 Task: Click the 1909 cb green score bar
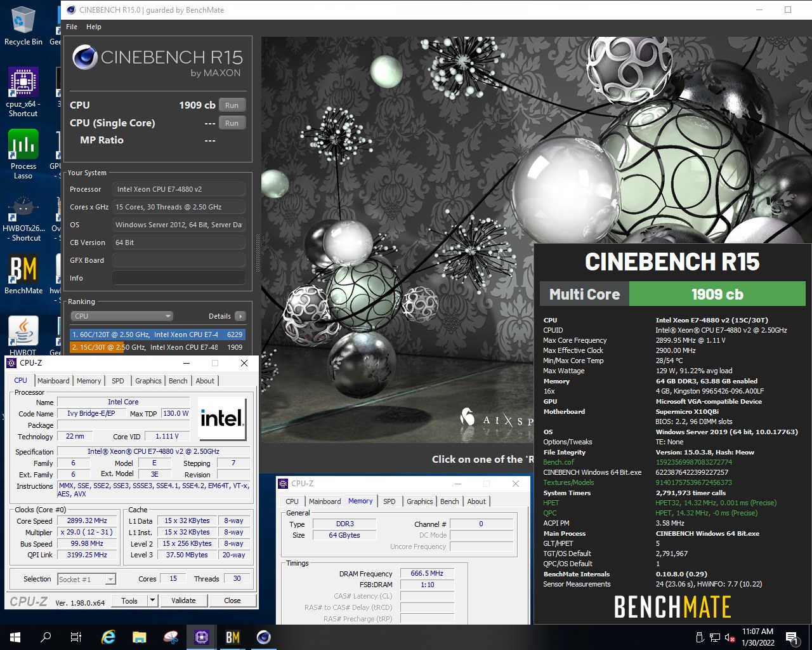click(x=717, y=294)
